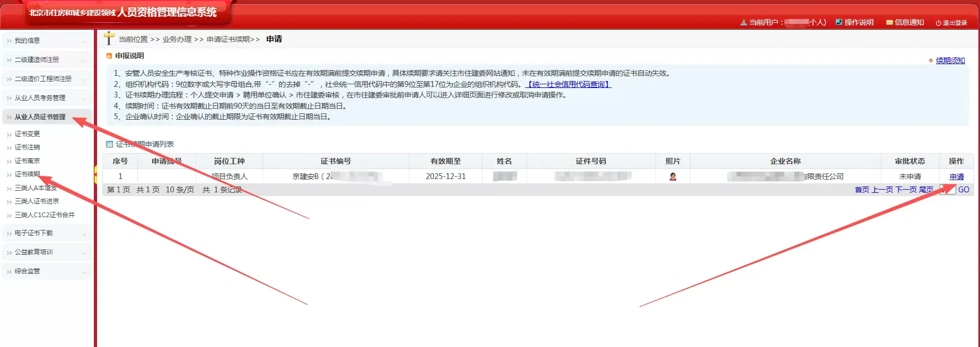Open the 三类人C1C2证书合并 menu item

pos(45,215)
